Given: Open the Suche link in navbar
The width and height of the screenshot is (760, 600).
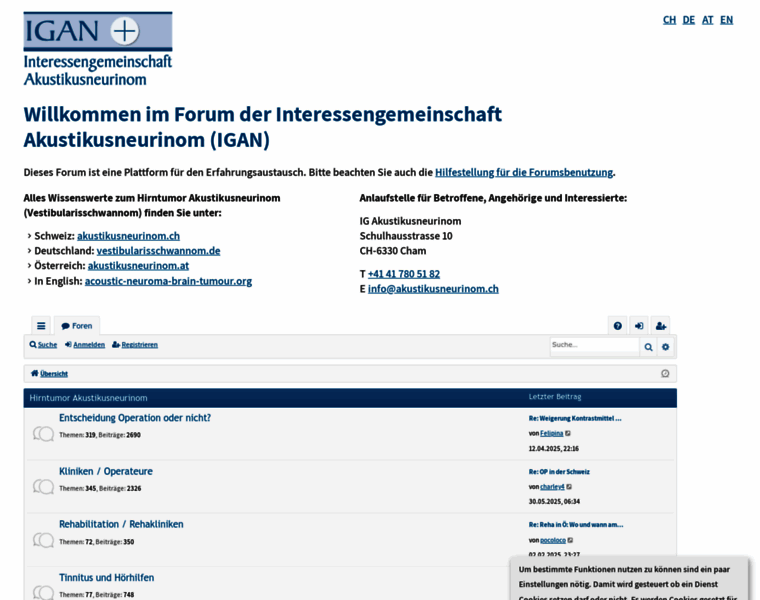Looking at the screenshot, I should (47, 345).
